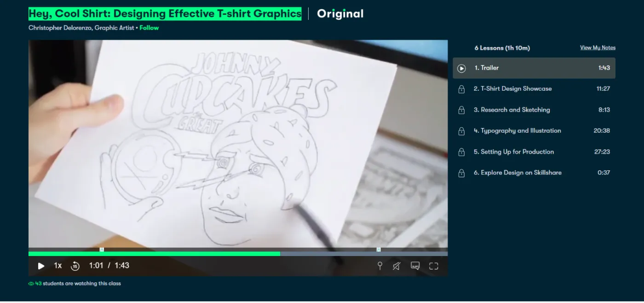Click second note marker near timeline end
The height and width of the screenshot is (303, 644).
click(x=379, y=250)
